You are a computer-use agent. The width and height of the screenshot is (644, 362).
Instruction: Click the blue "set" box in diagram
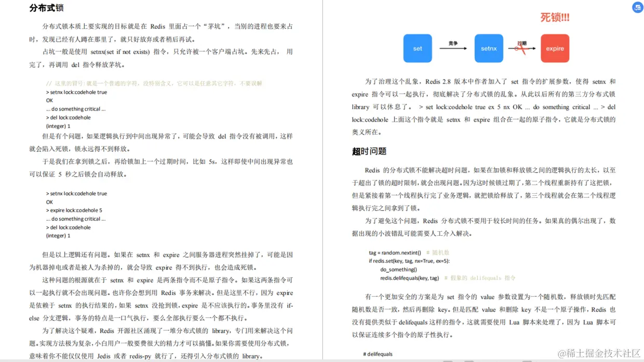pos(418,48)
